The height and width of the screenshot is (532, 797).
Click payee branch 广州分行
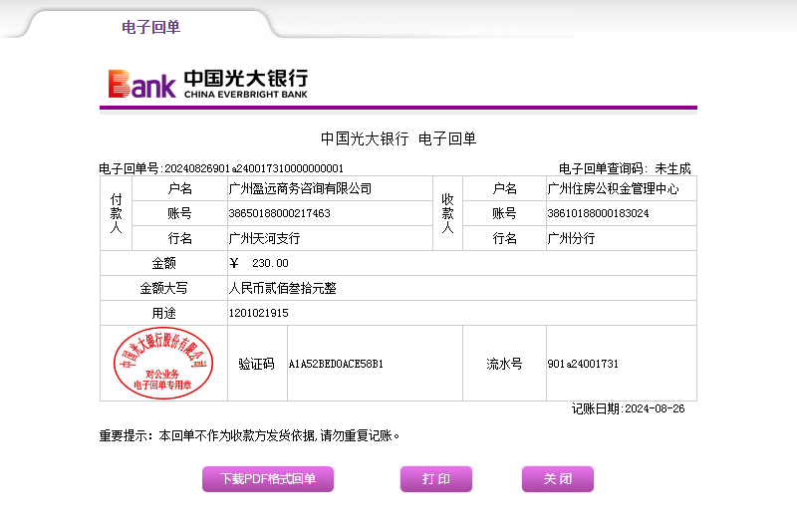point(571,238)
